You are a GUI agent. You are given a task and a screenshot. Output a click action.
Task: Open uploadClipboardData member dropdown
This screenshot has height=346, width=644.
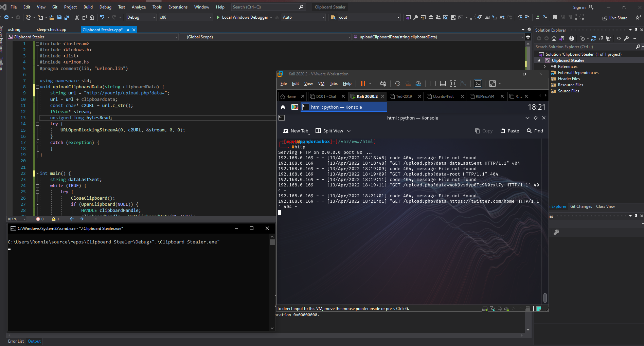pos(439,37)
